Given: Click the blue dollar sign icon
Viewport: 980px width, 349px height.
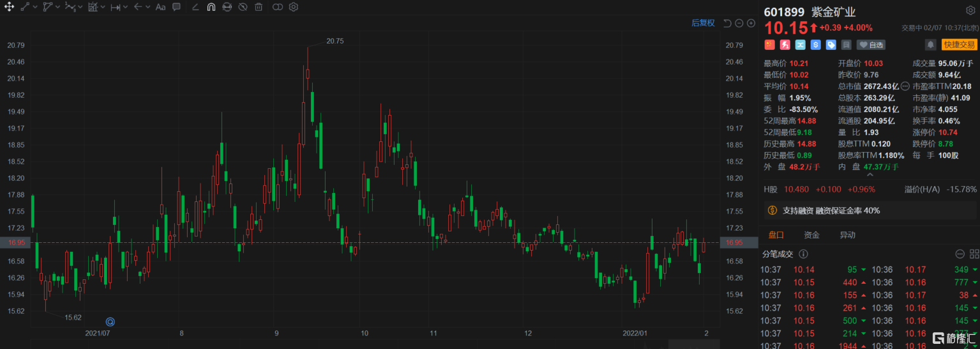Looking at the screenshot, I should click(815, 45).
